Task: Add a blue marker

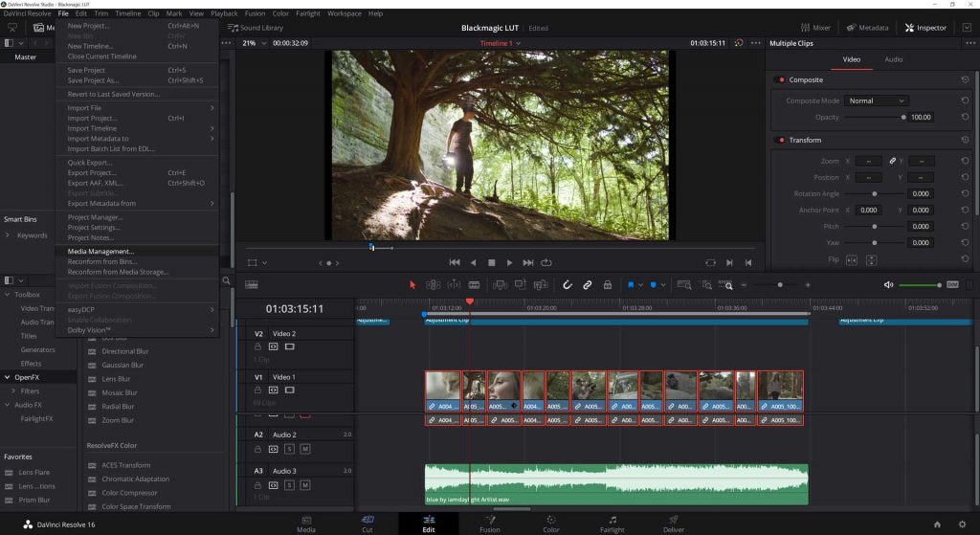Action: pos(653,285)
